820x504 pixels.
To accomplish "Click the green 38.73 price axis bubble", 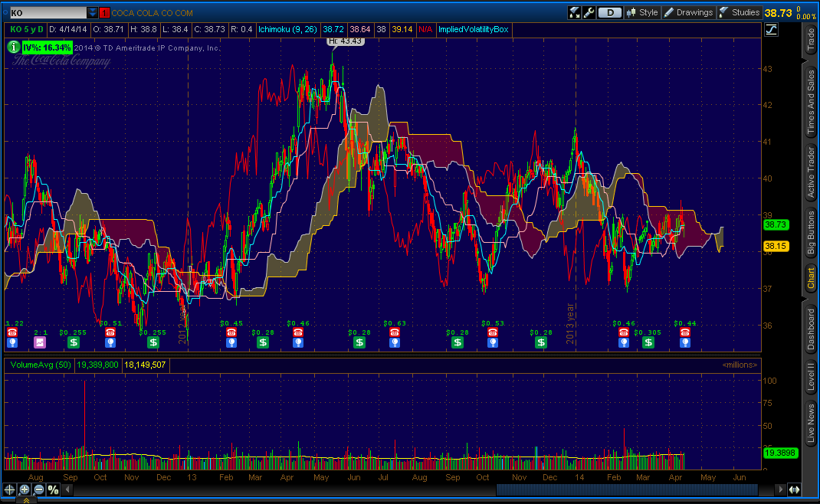I will 776,225.
